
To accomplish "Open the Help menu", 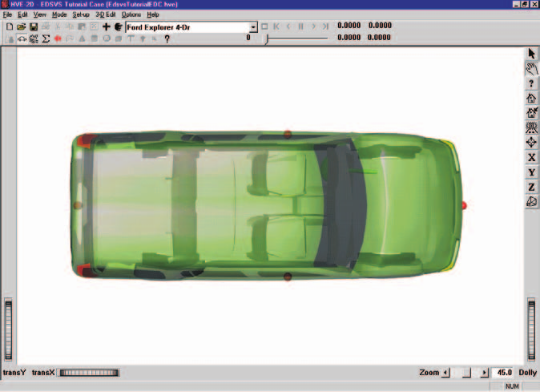I will point(153,14).
